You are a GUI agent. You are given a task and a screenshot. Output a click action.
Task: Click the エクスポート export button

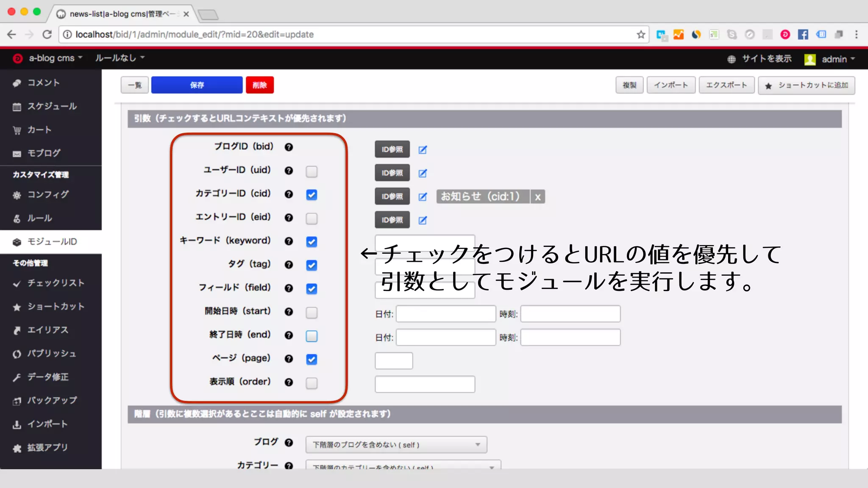726,85
